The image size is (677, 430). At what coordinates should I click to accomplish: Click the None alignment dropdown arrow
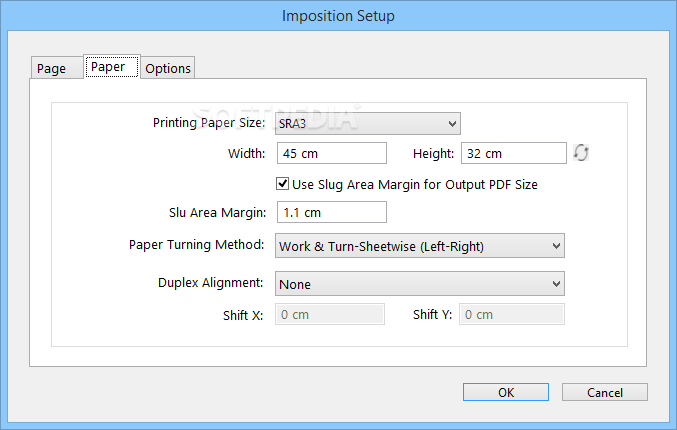point(556,284)
